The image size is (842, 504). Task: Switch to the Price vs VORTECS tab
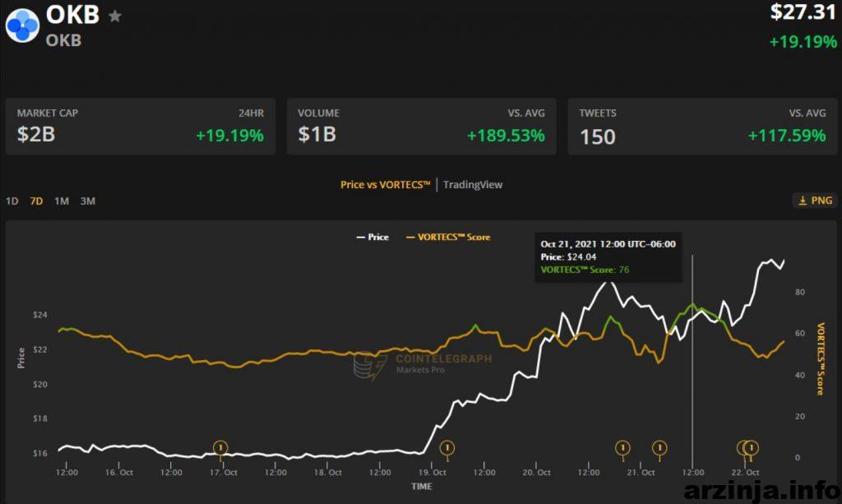click(x=385, y=184)
